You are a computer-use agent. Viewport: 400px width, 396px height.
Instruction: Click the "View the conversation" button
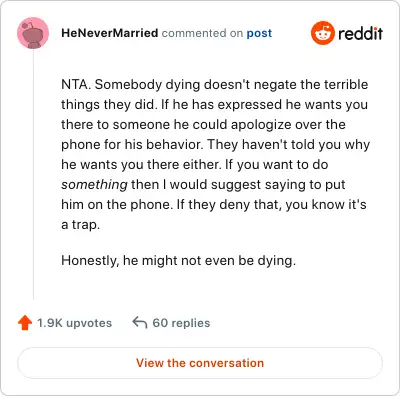pyautogui.click(x=200, y=363)
